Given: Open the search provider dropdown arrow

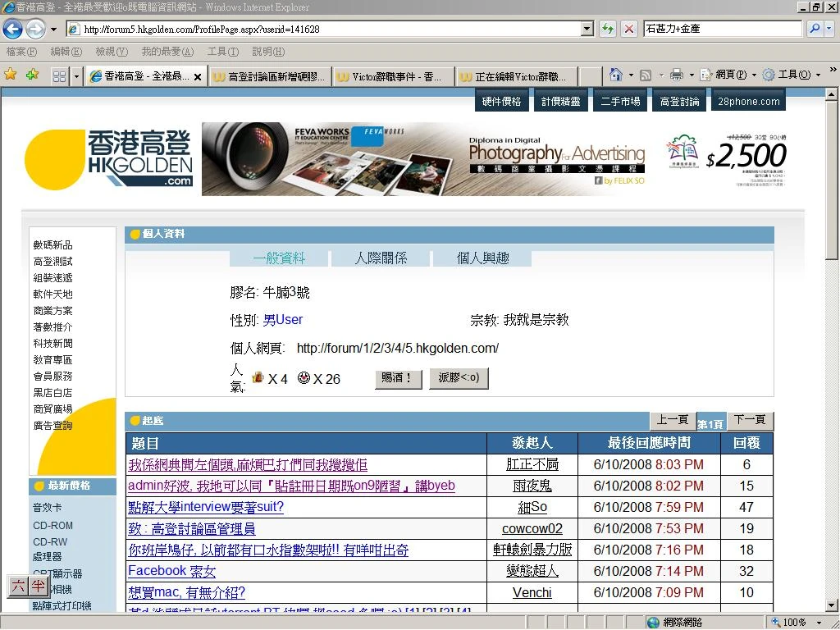Looking at the screenshot, I should 829,29.
